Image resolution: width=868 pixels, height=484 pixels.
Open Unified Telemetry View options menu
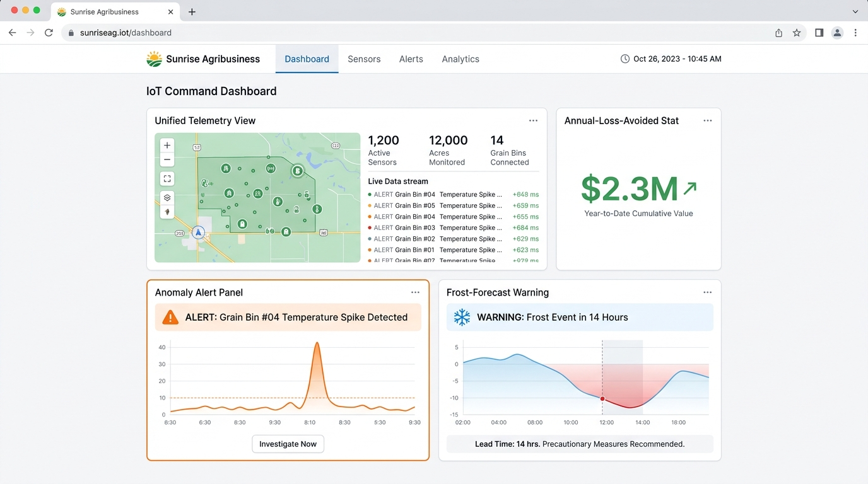click(533, 120)
